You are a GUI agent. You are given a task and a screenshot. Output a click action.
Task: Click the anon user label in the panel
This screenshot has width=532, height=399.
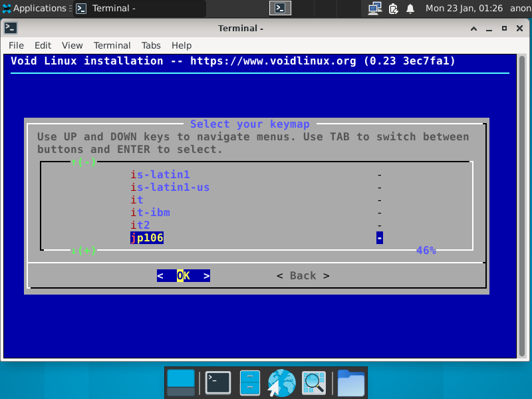(521, 8)
